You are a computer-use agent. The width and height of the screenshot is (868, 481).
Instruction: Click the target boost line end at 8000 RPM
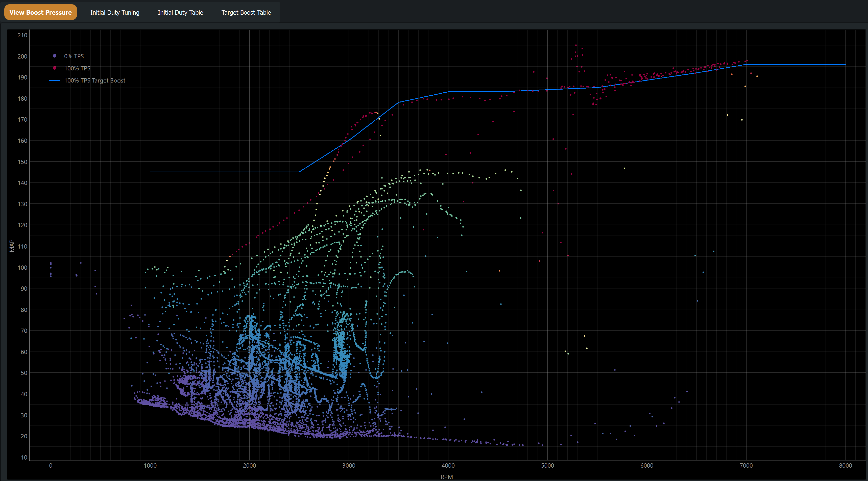point(846,64)
